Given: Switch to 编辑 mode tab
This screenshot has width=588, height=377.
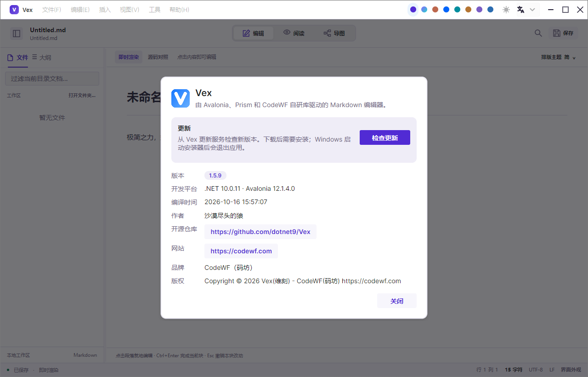Looking at the screenshot, I should pos(254,33).
